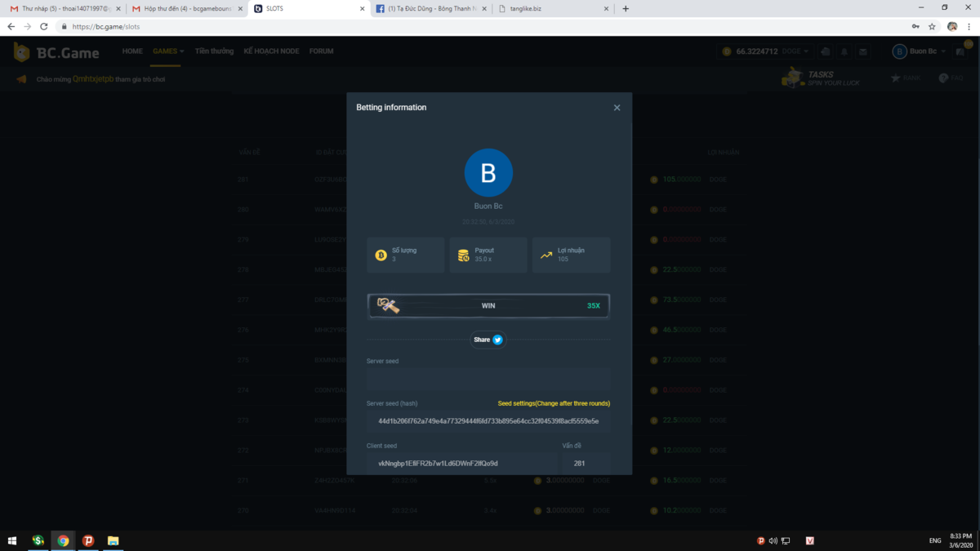Image resolution: width=980 pixels, height=551 pixels.
Task: Click the Client seed field
Action: [461, 464]
